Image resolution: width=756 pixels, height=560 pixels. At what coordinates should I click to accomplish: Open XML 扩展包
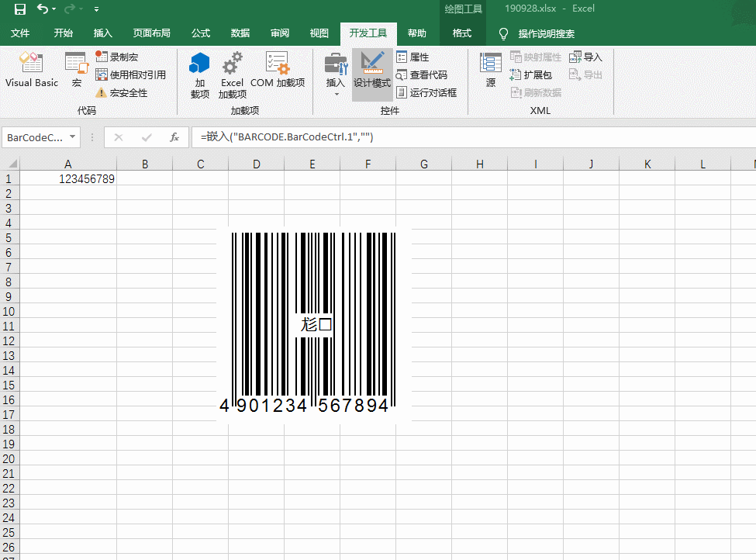pyautogui.click(x=531, y=74)
